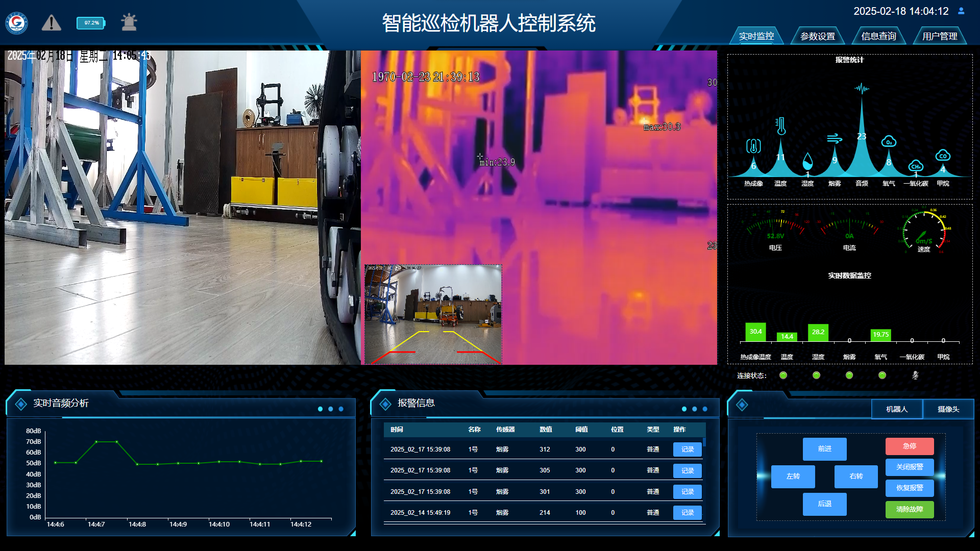
Task: Click the main visible-light camera video feed
Action: pyautogui.click(x=182, y=207)
